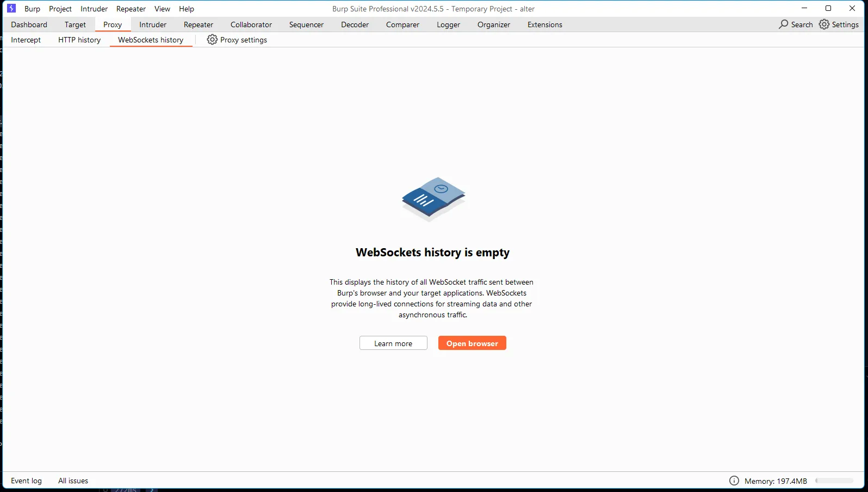Screen dimensions: 868x492
Task: Click the Memory: 197.4MB status text
Action: [776, 481]
